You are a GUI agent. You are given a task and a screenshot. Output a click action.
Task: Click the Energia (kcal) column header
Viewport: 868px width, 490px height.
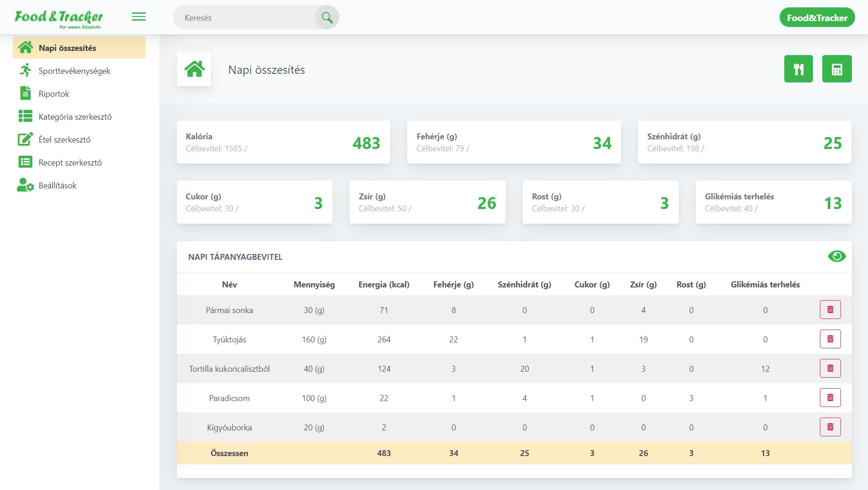point(384,284)
